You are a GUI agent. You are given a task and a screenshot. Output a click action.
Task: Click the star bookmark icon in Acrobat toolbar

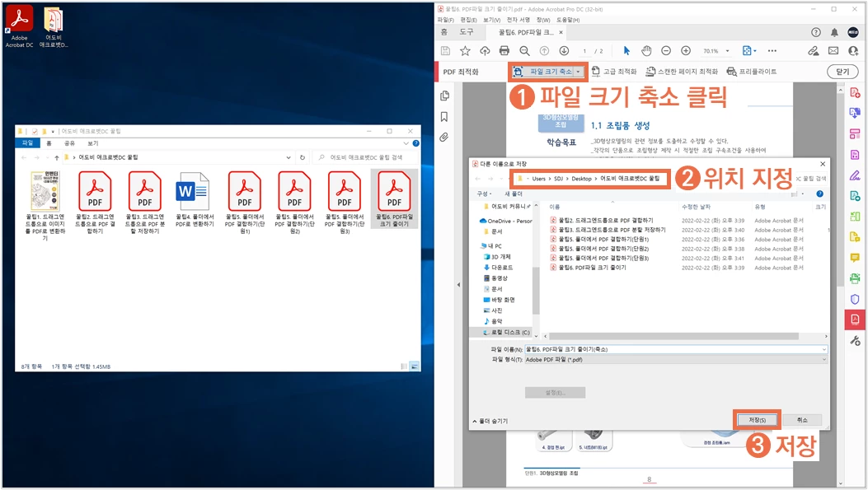click(x=465, y=51)
